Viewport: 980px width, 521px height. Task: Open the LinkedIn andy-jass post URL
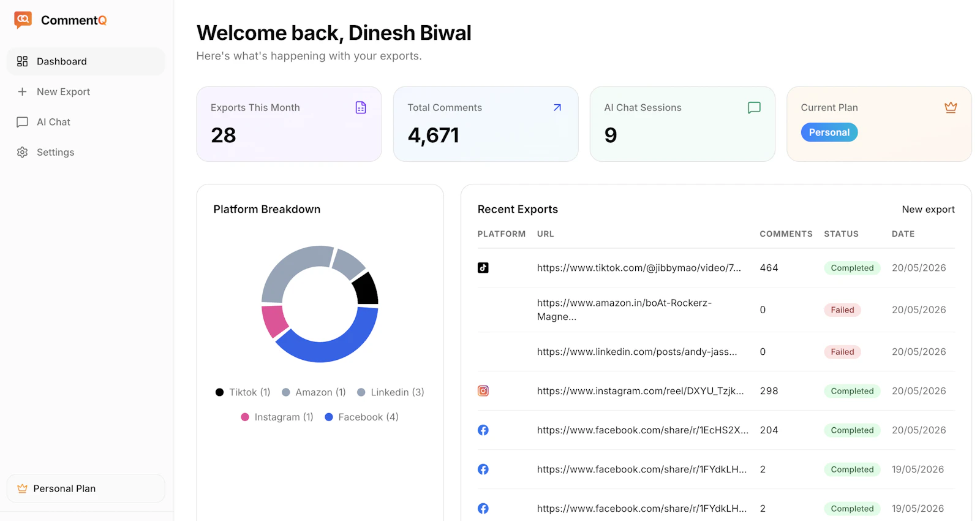click(637, 352)
